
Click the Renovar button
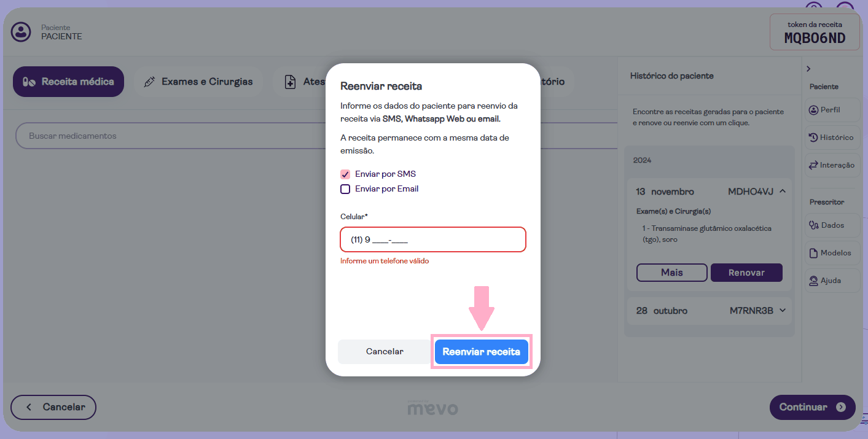point(746,273)
